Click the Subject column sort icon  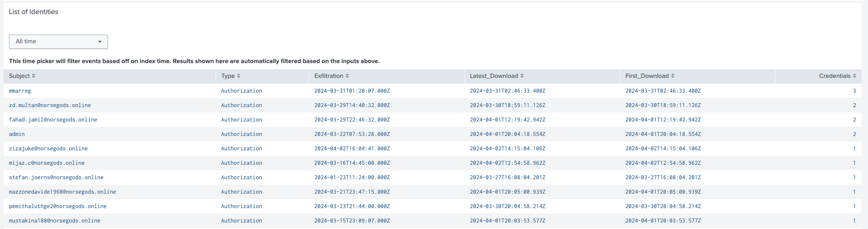click(33, 76)
